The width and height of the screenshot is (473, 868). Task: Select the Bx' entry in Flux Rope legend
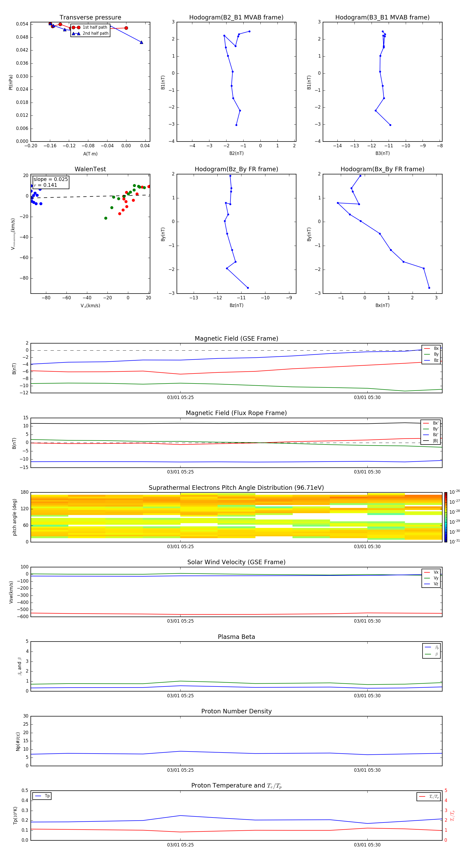[431, 423]
